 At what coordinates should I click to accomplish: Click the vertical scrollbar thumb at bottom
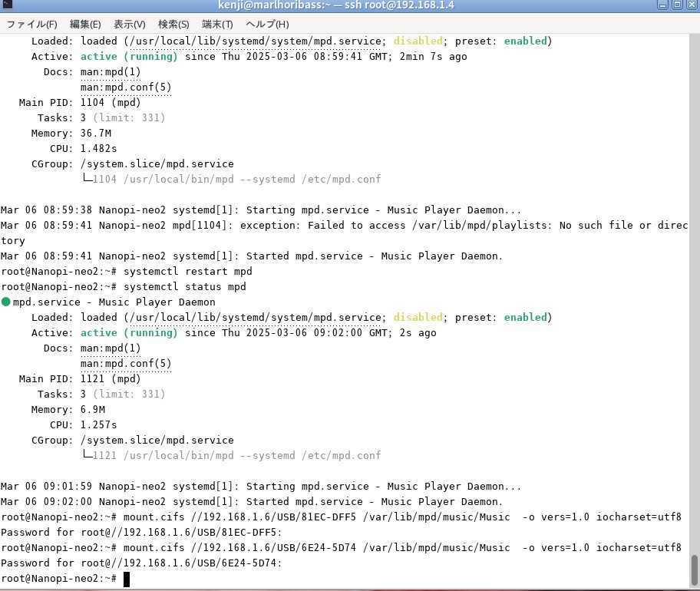point(694,570)
